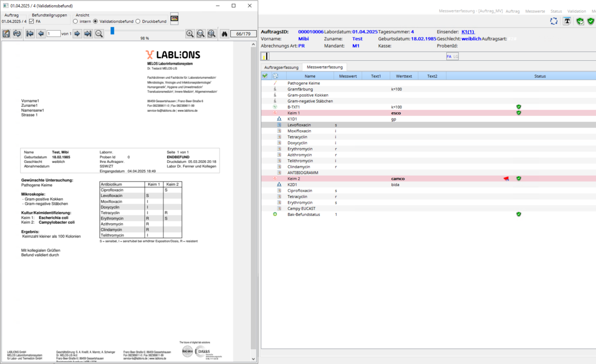
Task: Select the Druckbefund radio button
Action: tap(138, 22)
